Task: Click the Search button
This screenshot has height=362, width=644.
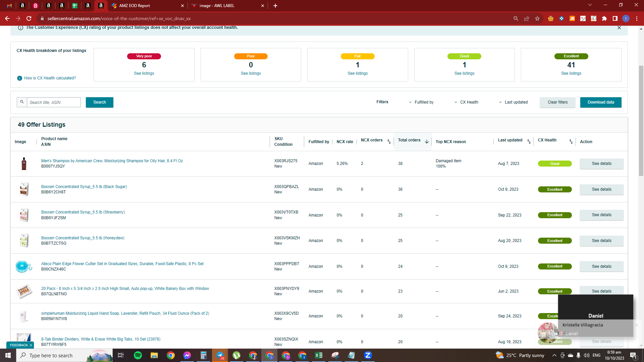Action: coord(100,102)
